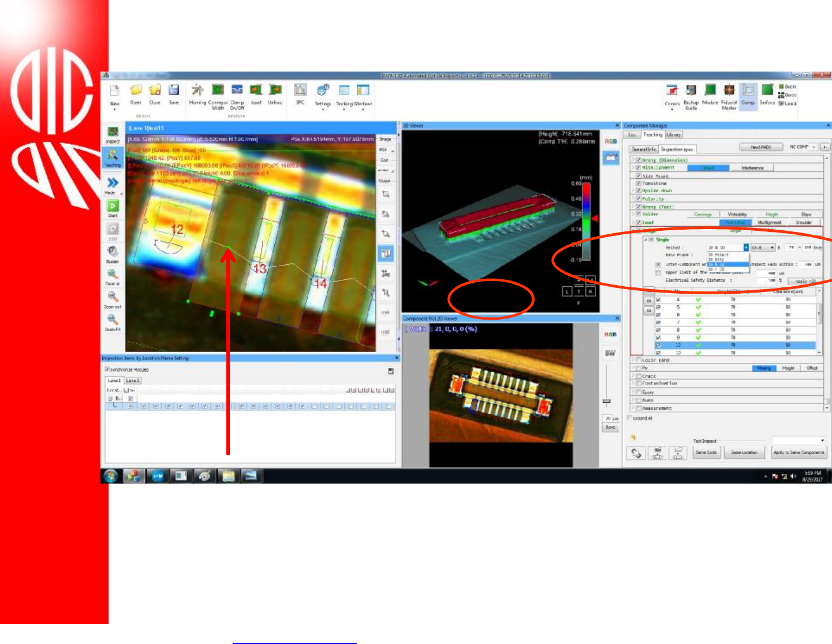Zoom in on the board image
Image resolution: width=832 pixels, height=644 pixels.
(x=113, y=276)
